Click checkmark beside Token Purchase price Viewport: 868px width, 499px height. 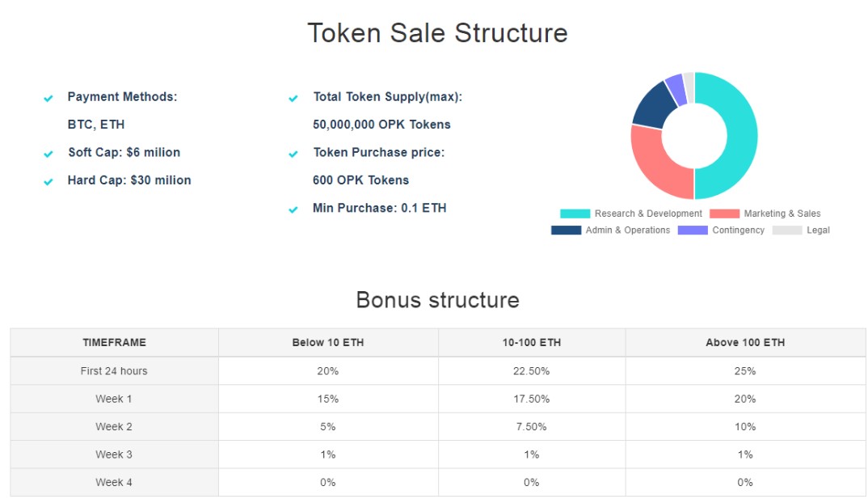click(x=293, y=154)
